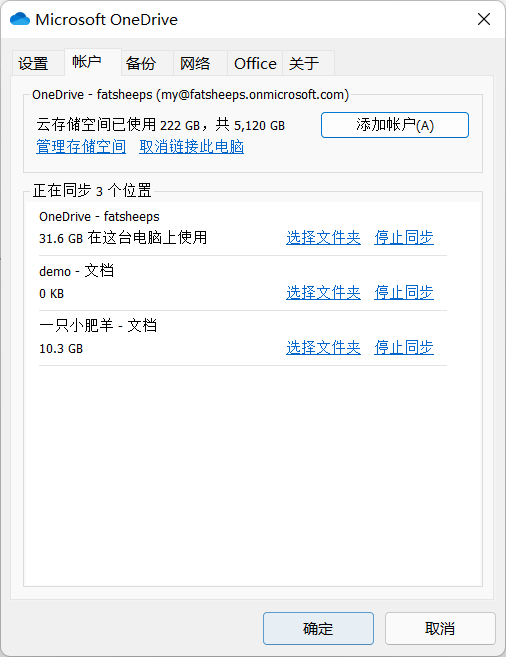The width and height of the screenshot is (506, 657).
Task: Click 停止同步 for demo - 文档
Action: pyautogui.click(x=404, y=292)
